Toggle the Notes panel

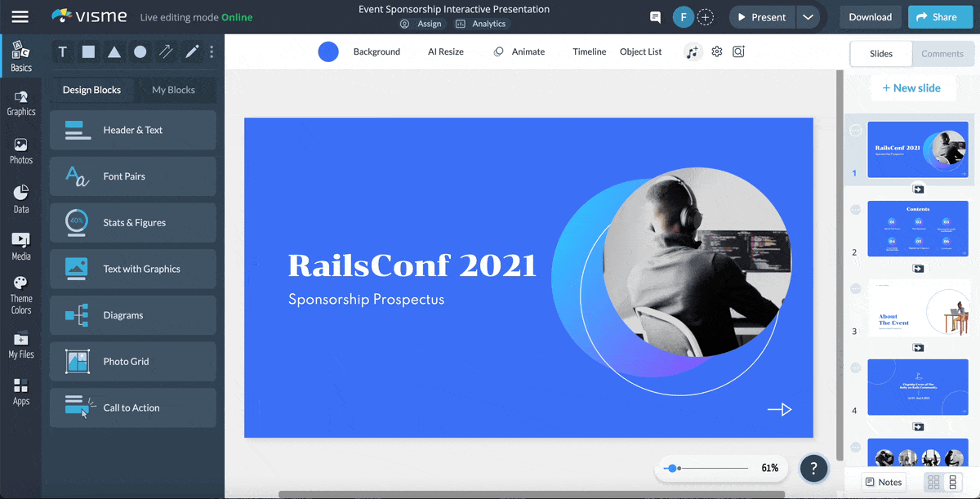pos(884,482)
